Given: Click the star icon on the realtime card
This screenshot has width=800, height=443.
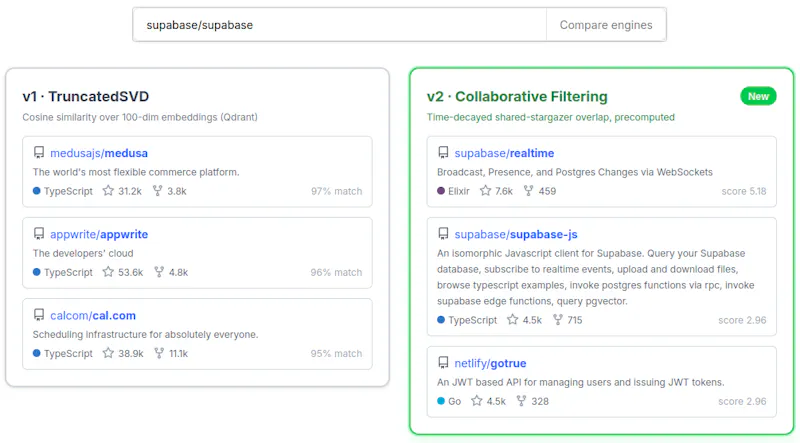Looking at the screenshot, I should [485, 191].
